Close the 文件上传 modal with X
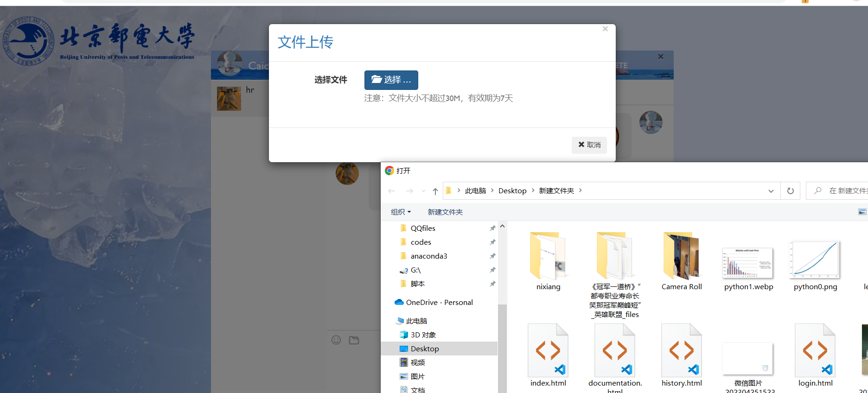This screenshot has width=868, height=393. click(605, 29)
